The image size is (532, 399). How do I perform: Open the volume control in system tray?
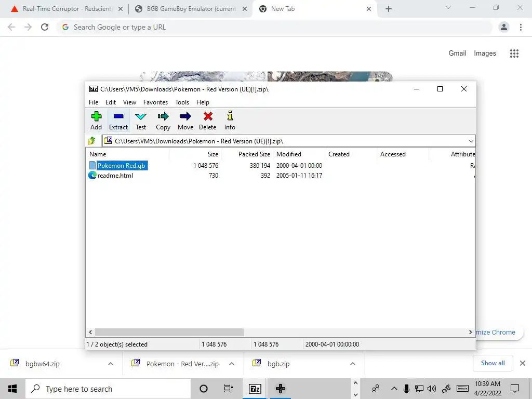coord(432,389)
